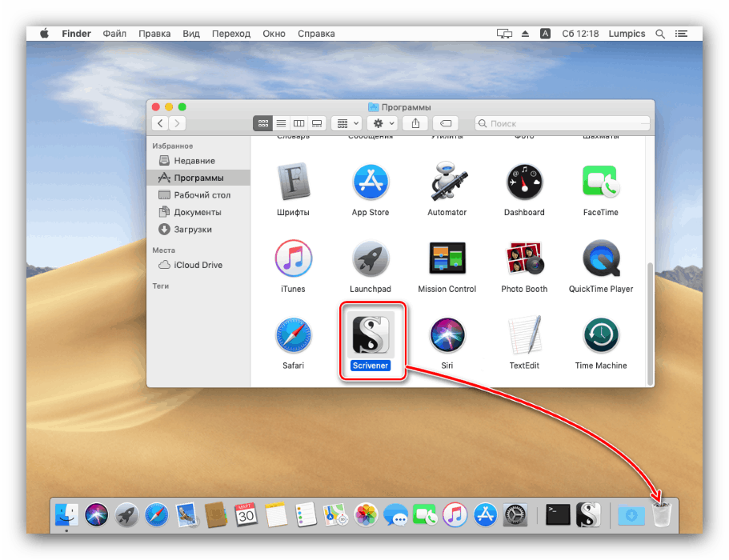Open Недавние in the sidebar
This screenshot has width=729, height=560.
(198, 161)
